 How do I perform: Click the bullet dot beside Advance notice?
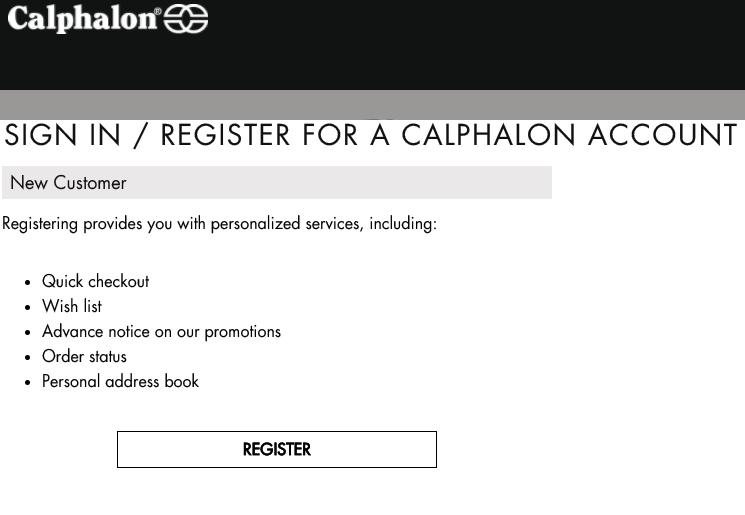28,333
